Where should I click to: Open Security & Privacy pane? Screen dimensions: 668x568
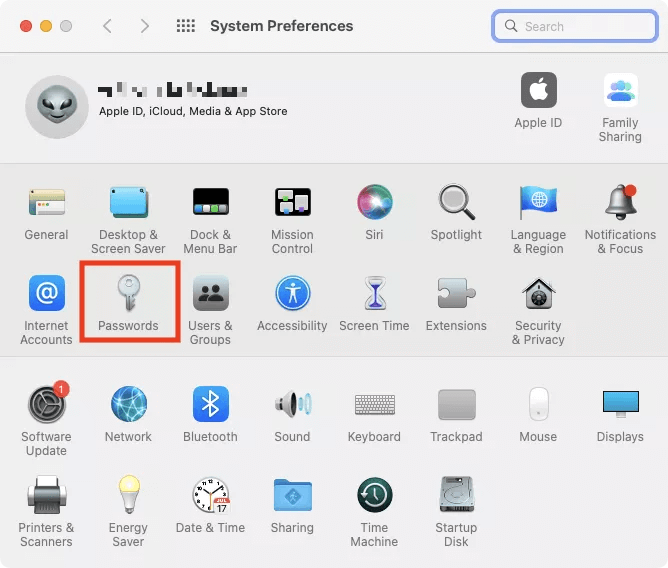(538, 296)
